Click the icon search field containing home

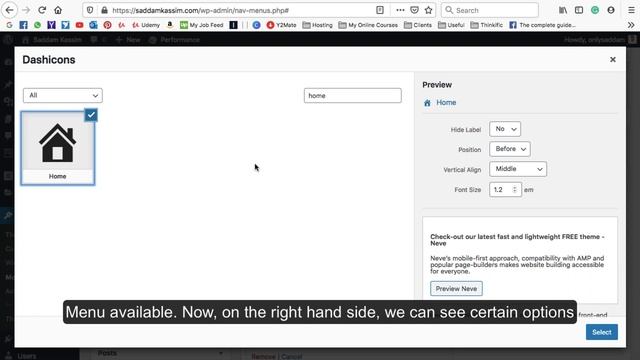353,96
